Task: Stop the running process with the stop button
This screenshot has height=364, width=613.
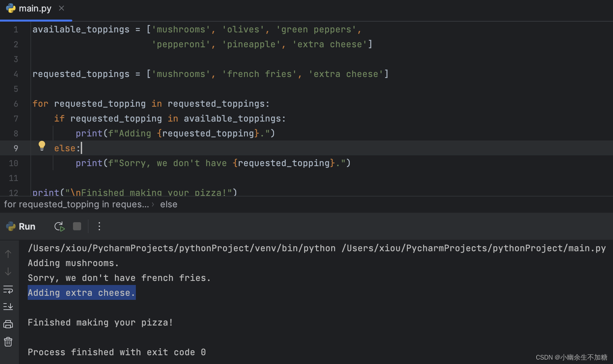Action: (77, 226)
